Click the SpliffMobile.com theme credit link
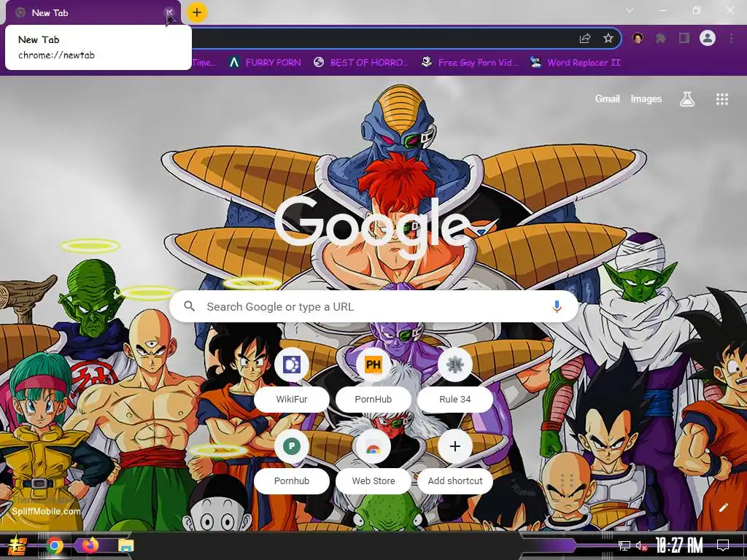This screenshot has width=747, height=560. click(x=46, y=511)
